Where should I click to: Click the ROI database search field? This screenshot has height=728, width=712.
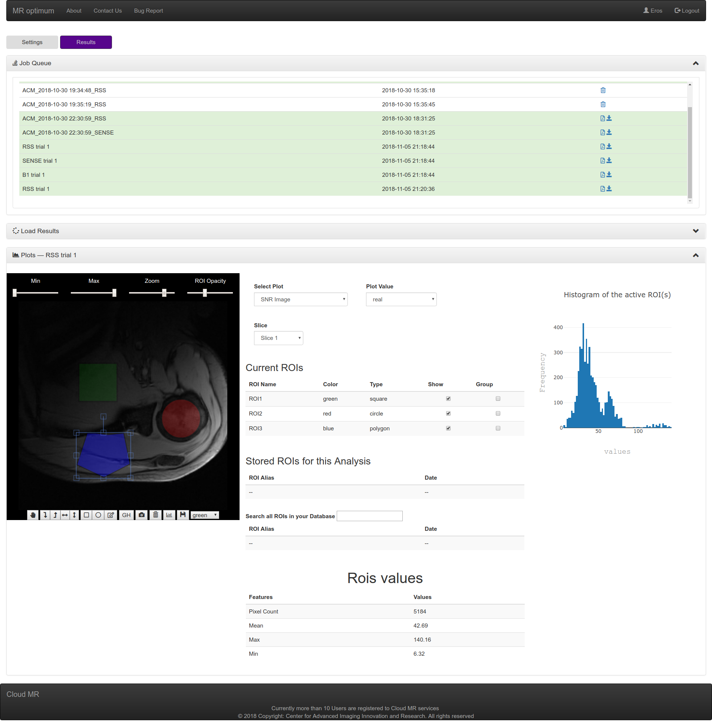click(369, 516)
